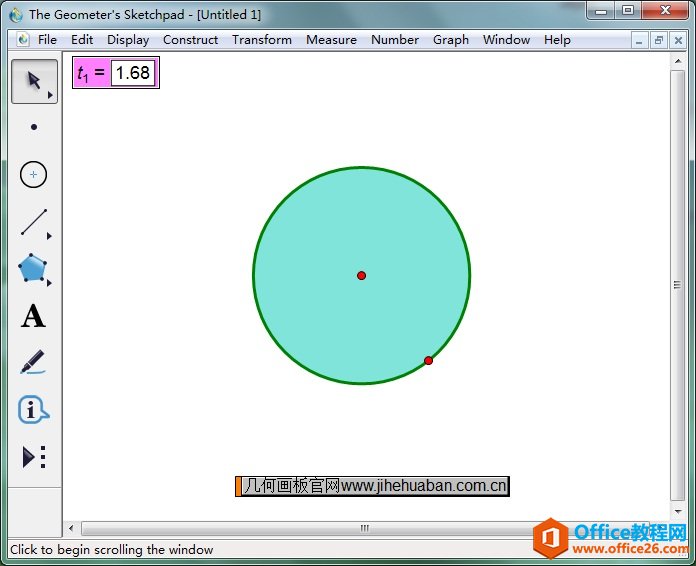Open the Measure menu
Screen dimensions: 696x566
331,40
